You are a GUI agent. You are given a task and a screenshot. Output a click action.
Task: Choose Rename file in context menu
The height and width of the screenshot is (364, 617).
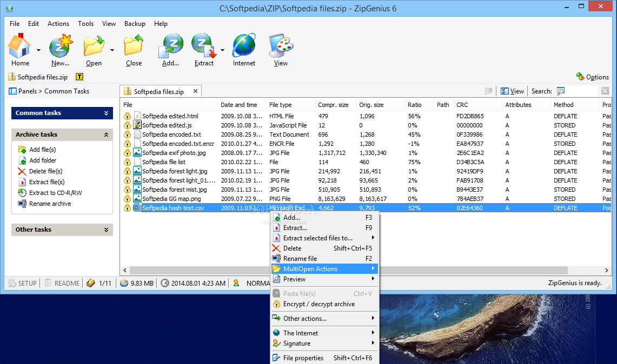pos(324,258)
